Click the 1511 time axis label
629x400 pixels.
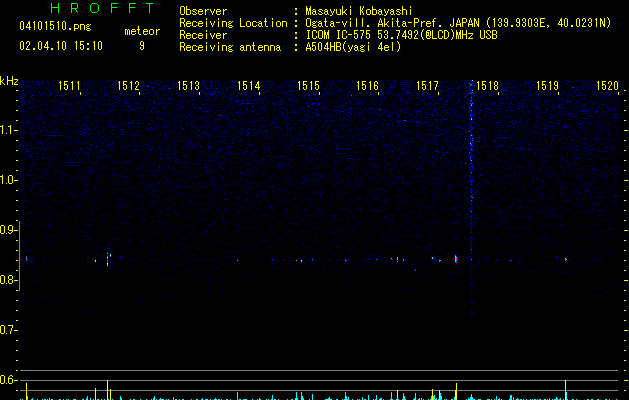tap(69, 86)
